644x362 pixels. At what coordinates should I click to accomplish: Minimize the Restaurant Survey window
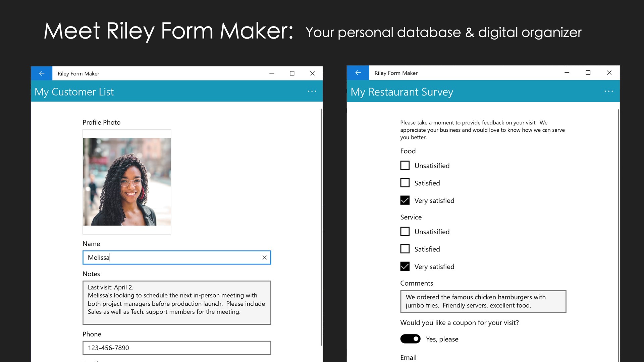(x=567, y=73)
